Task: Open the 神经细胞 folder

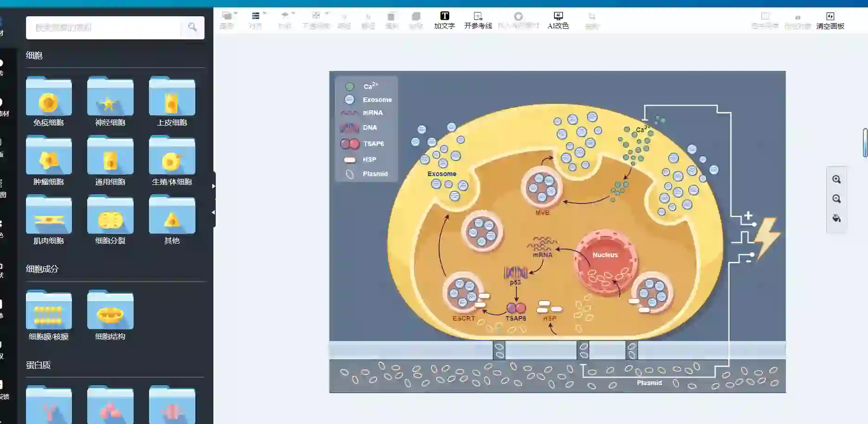Action: (x=110, y=101)
